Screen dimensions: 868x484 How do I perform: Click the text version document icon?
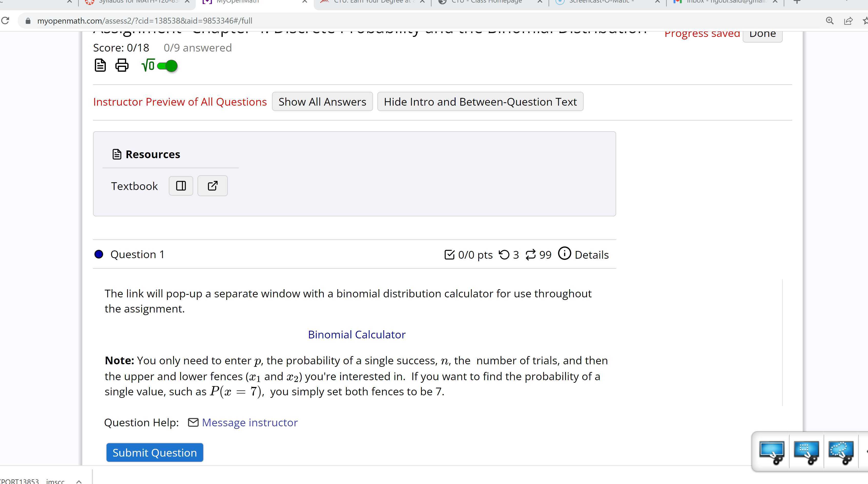tap(100, 65)
